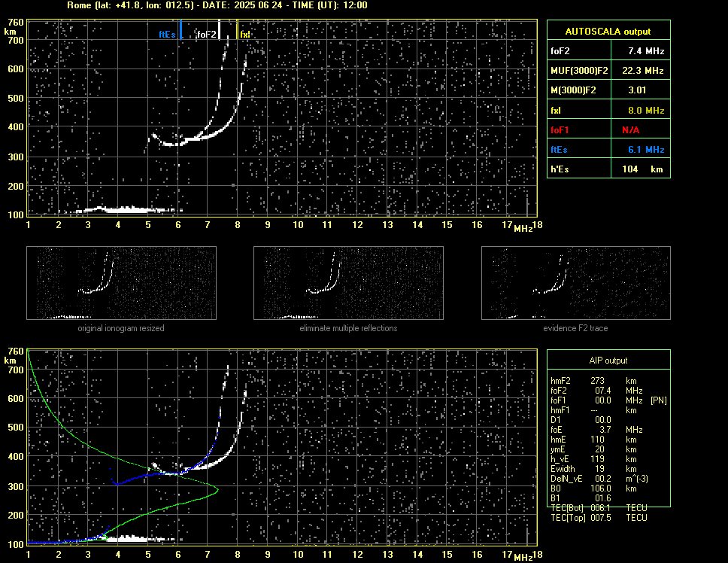Open the eliminate multiple reflections thumbnail
The width and height of the screenshot is (728, 563).
click(348, 283)
